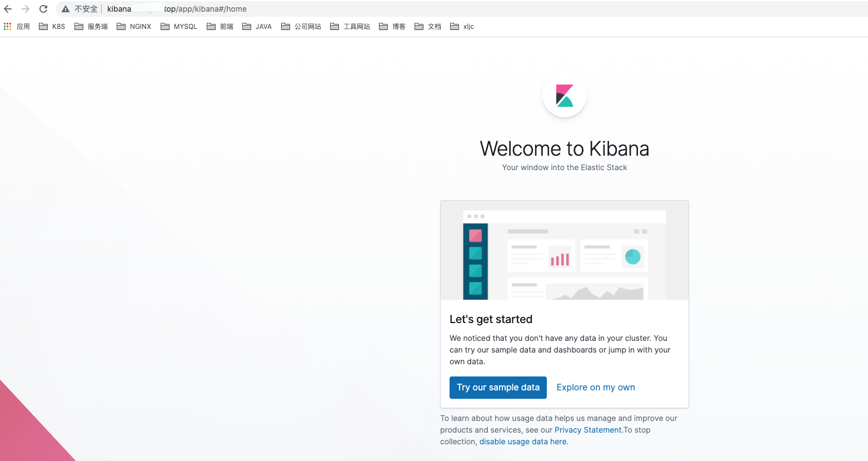Click the address bar URL field
Screen dimensions: 868x461
click(x=461, y=9)
